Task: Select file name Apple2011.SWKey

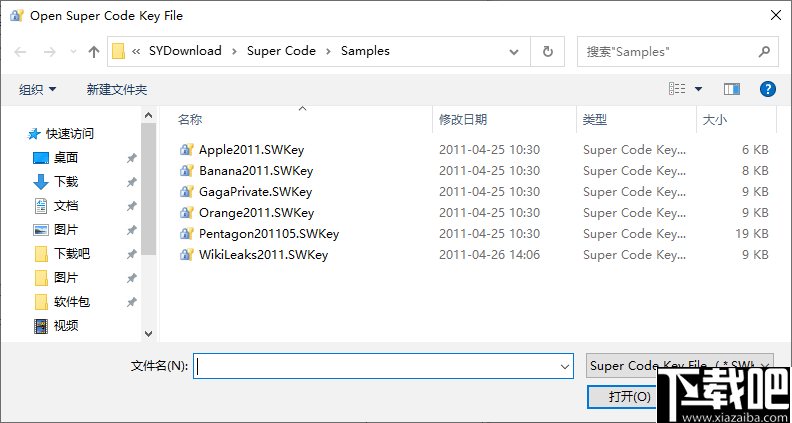Action: click(x=252, y=150)
